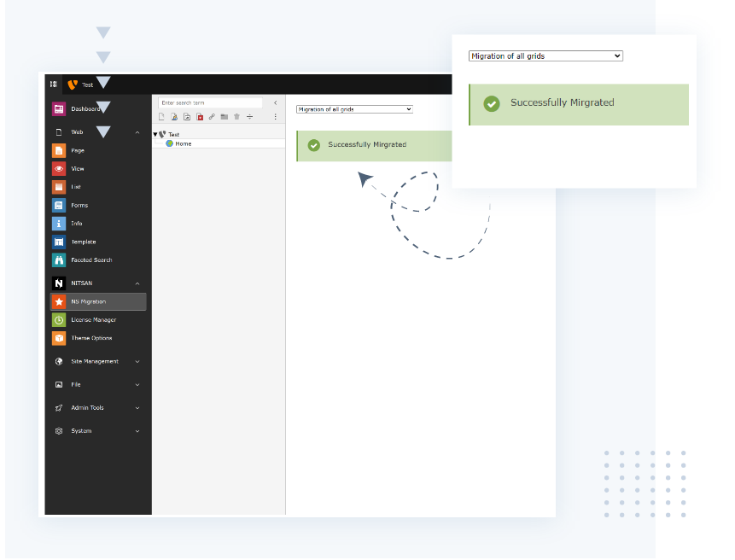Click the page tree search field

tap(210, 102)
